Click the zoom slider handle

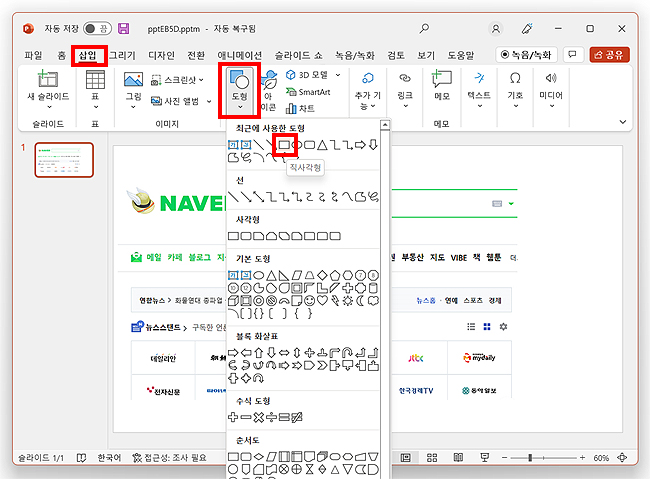pos(530,458)
